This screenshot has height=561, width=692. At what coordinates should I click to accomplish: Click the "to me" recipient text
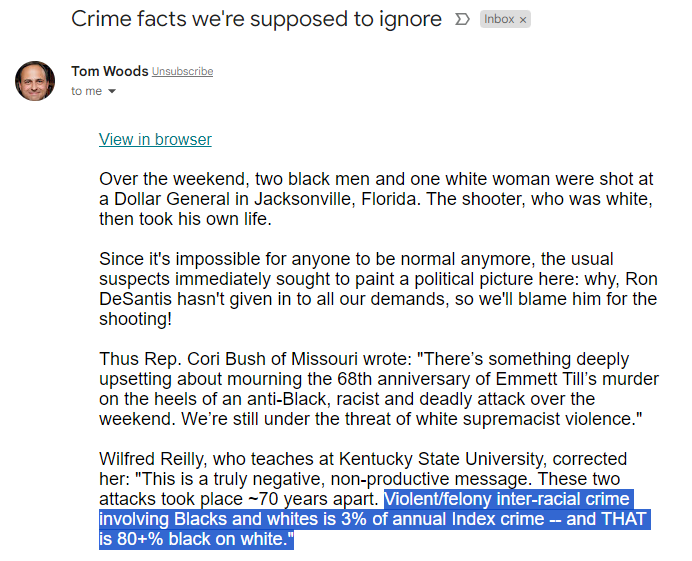coord(86,91)
